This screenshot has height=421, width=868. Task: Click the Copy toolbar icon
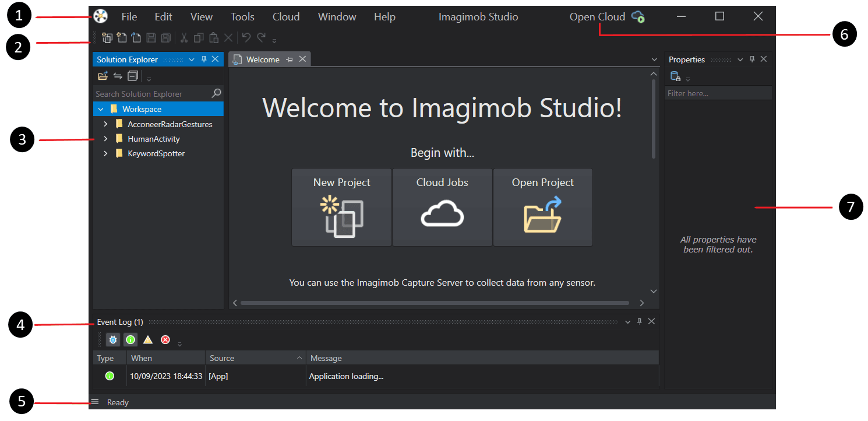(x=199, y=38)
